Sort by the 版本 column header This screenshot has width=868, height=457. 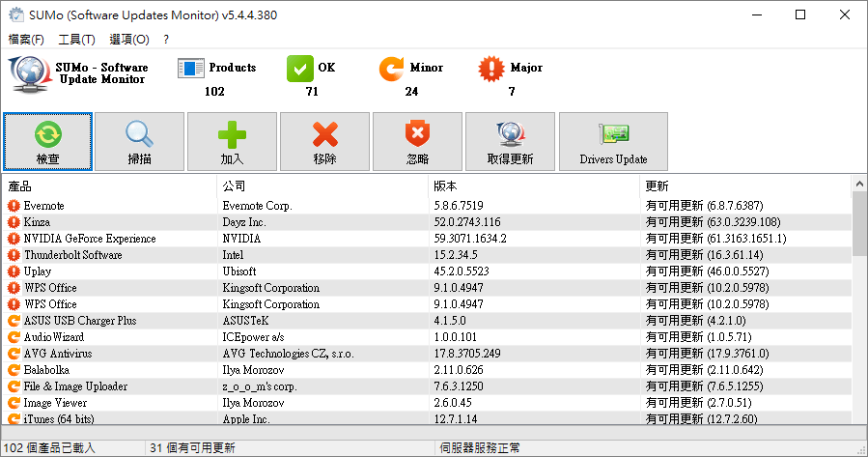click(x=534, y=186)
